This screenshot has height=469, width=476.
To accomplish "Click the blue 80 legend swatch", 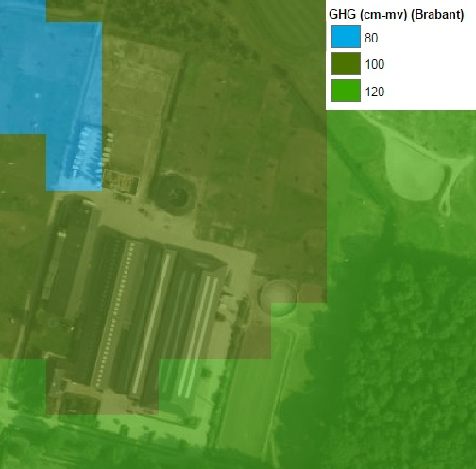I will [346, 37].
